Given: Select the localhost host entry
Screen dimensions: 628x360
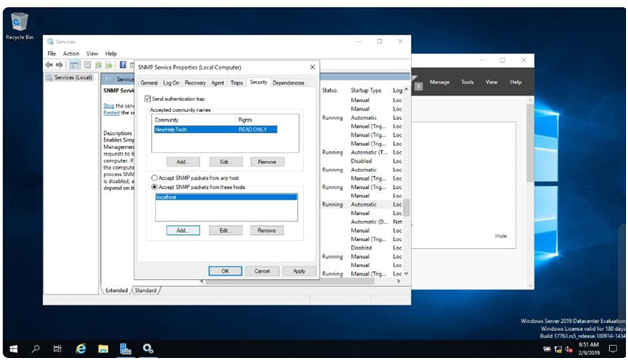Looking at the screenshot, I should [226, 197].
